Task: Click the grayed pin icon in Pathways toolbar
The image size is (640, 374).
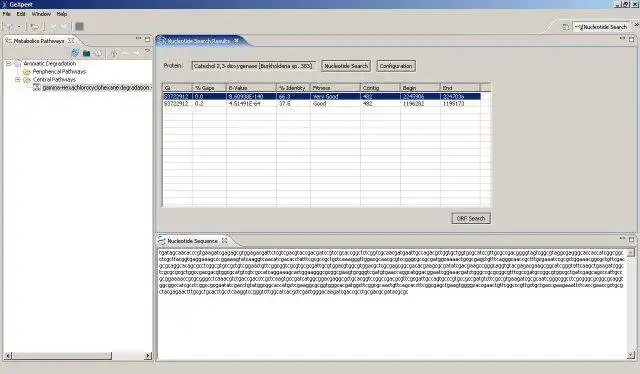Action: click(114, 53)
